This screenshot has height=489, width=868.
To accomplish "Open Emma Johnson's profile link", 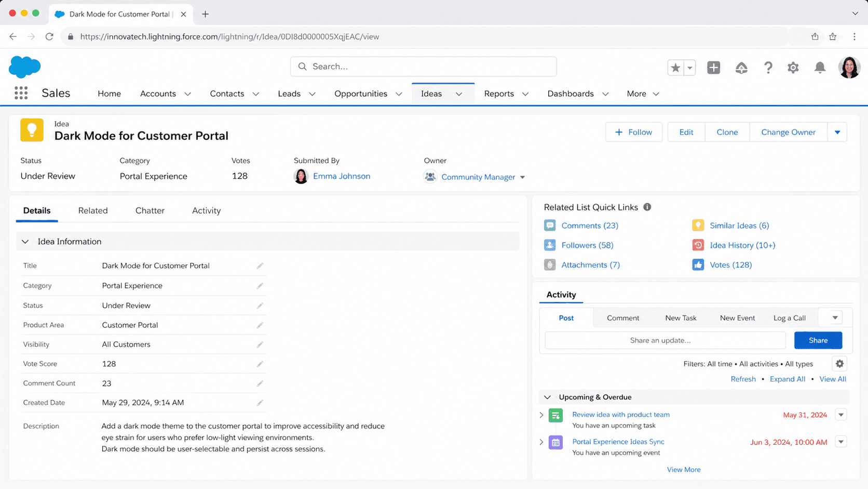I will (x=342, y=176).
